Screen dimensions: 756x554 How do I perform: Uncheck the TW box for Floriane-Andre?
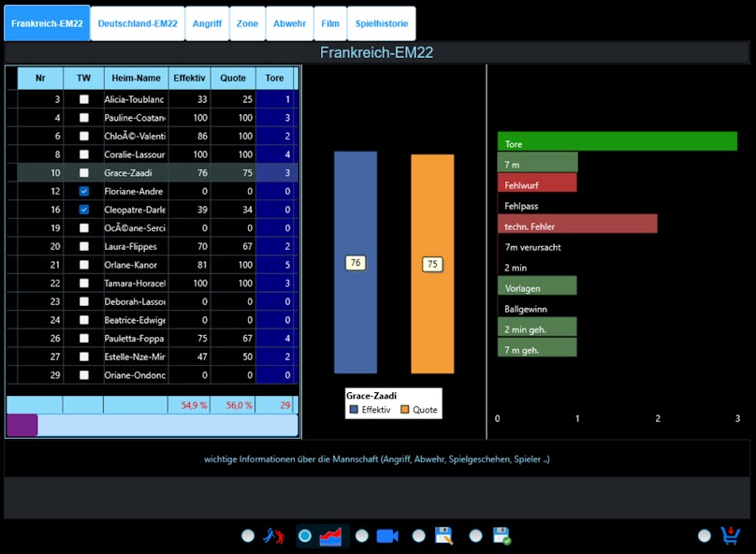[81, 191]
